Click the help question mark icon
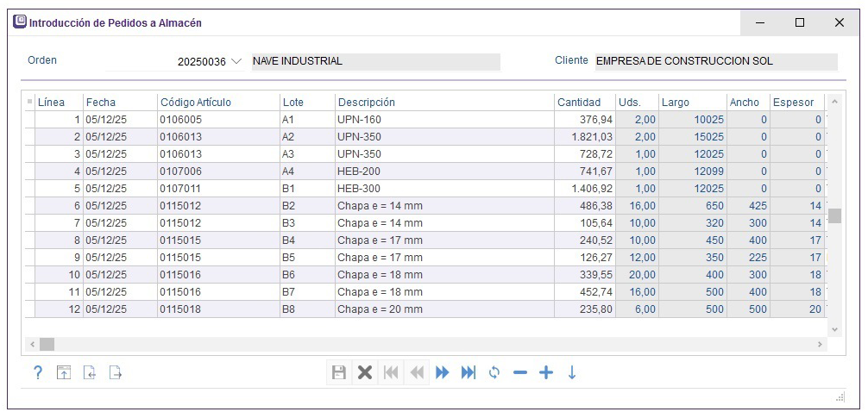868x418 pixels. [x=38, y=373]
